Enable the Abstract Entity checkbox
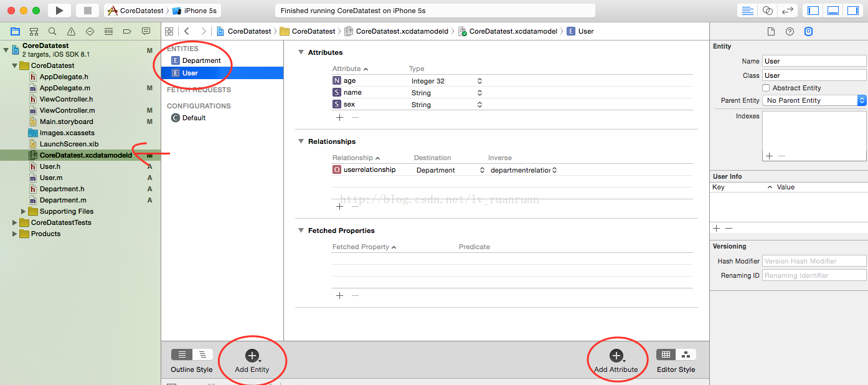 766,88
